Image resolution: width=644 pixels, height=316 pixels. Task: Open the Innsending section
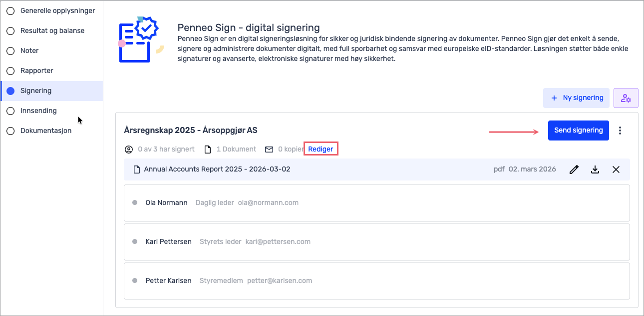pos(38,110)
